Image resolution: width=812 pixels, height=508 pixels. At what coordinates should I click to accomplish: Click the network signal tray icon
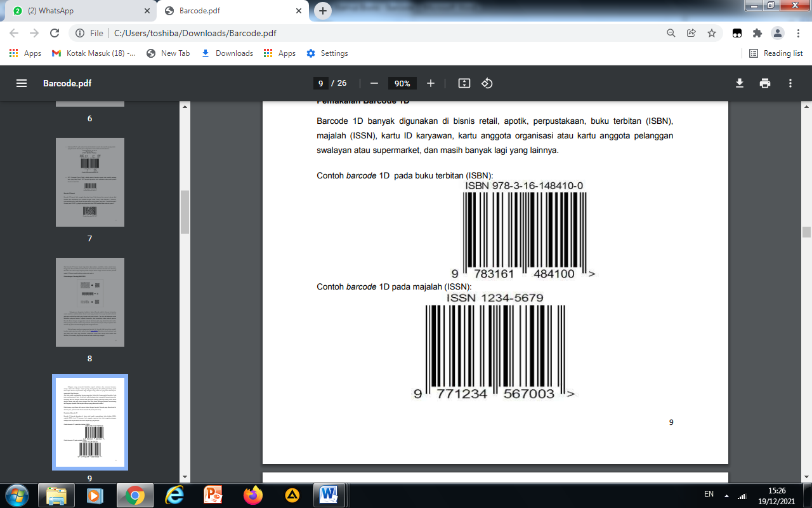click(x=742, y=495)
